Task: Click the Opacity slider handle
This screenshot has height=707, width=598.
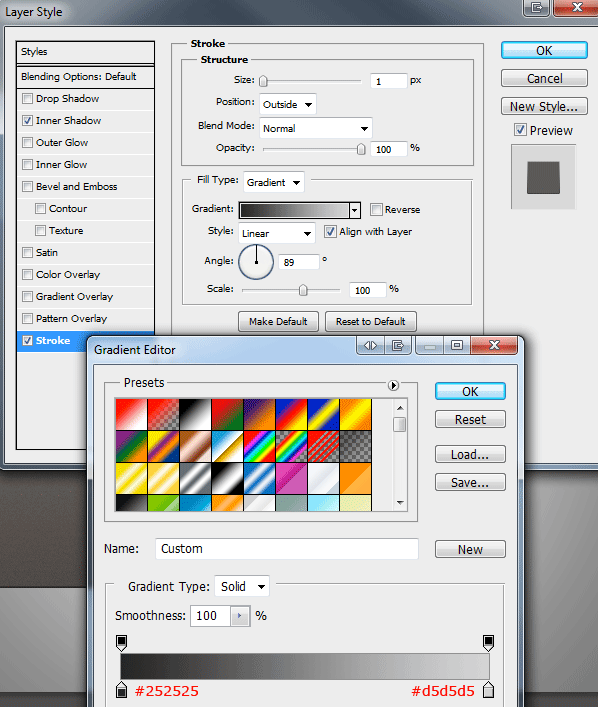Action: [361, 149]
